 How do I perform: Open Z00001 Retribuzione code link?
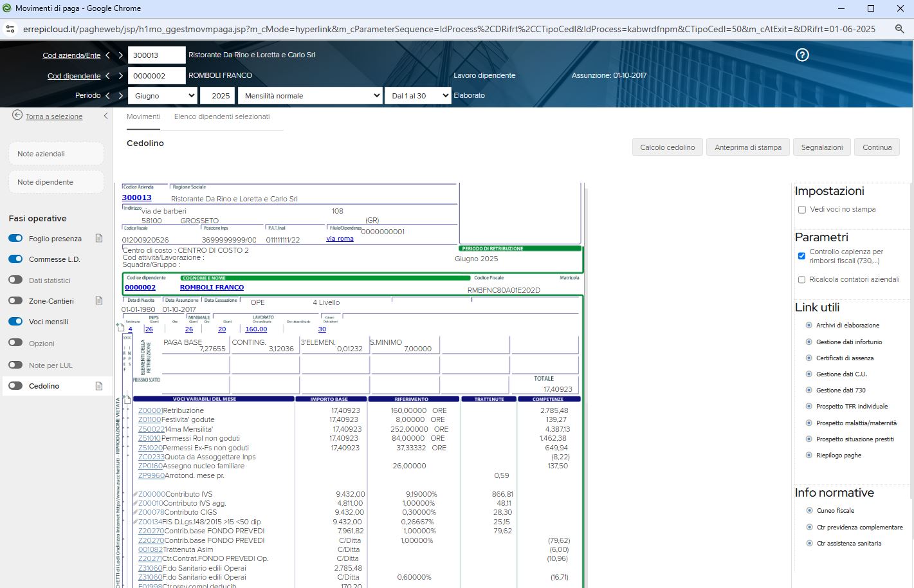click(x=150, y=410)
